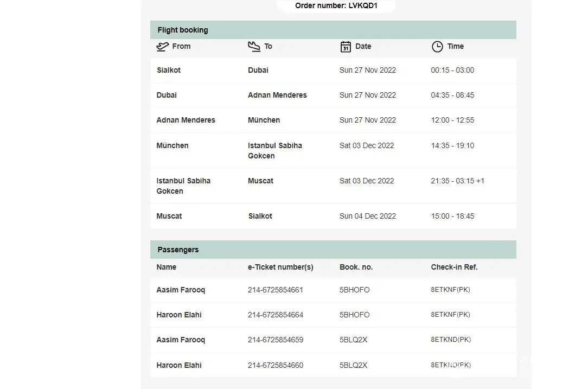Click the 21:35 - 03:15 +1 flight time
The width and height of the screenshot is (588, 389).
457,181
